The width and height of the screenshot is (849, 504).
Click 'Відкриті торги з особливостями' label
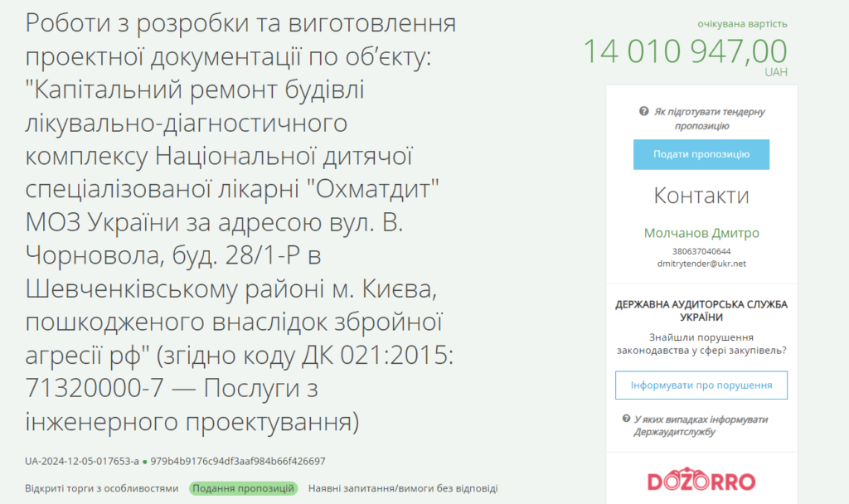tap(101, 488)
